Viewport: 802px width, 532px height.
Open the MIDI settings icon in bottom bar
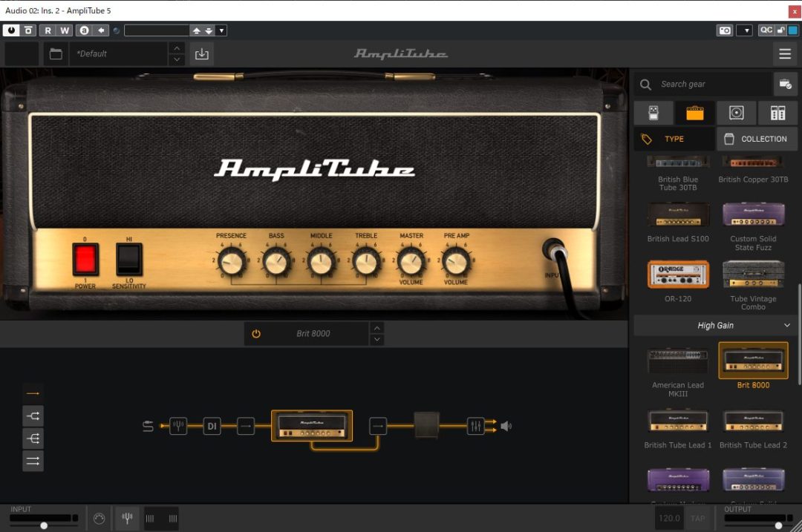(x=100, y=518)
